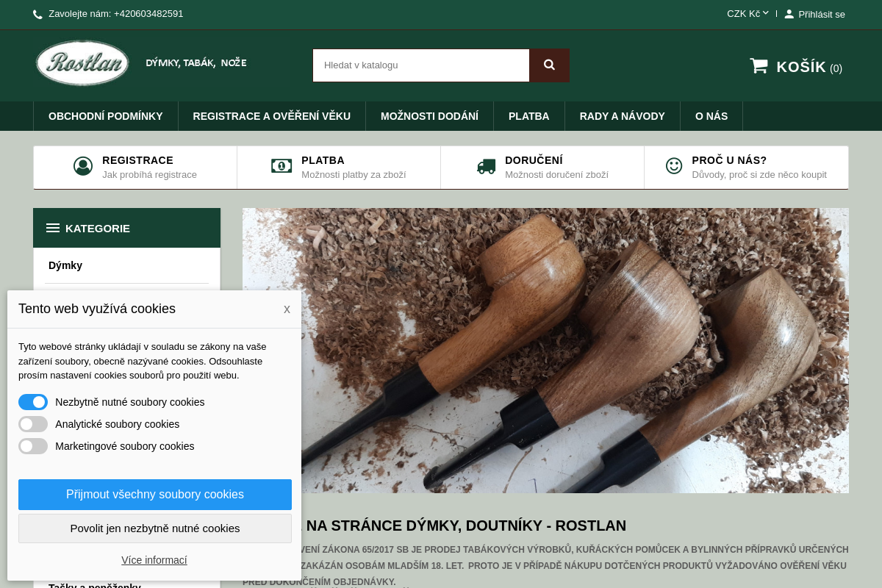882x588 pixels.
Task: Enable Analytické soubory cookies switch
Action: [33, 424]
